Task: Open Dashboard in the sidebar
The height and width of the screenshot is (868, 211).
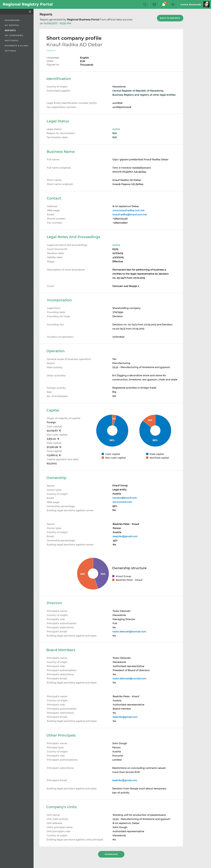Action: (12, 20)
